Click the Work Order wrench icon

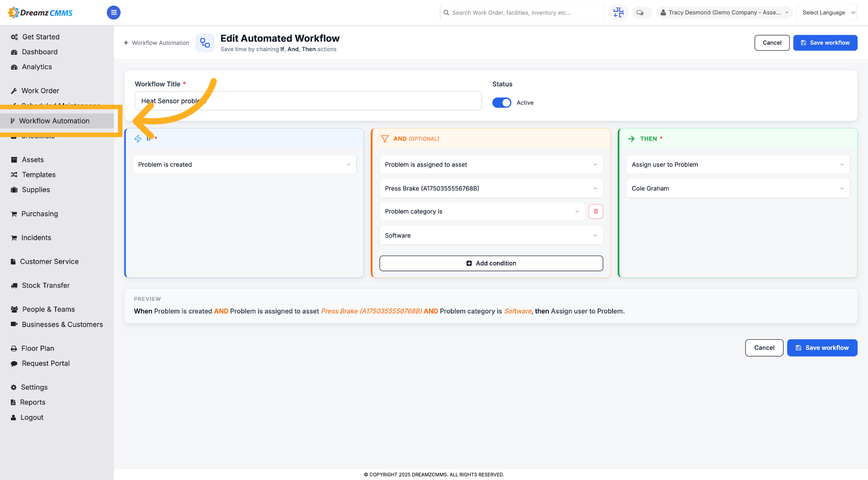tap(14, 91)
